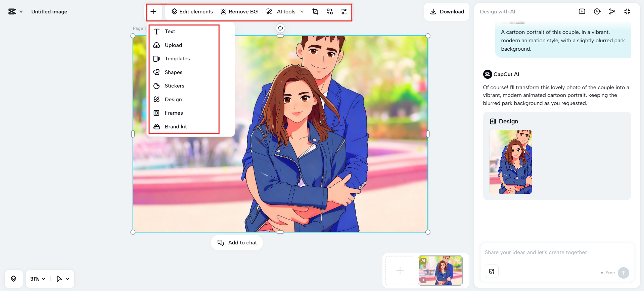
Task: Expand the pointer tool dropdown
Action: pyautogui.click(x=67, y=279)
